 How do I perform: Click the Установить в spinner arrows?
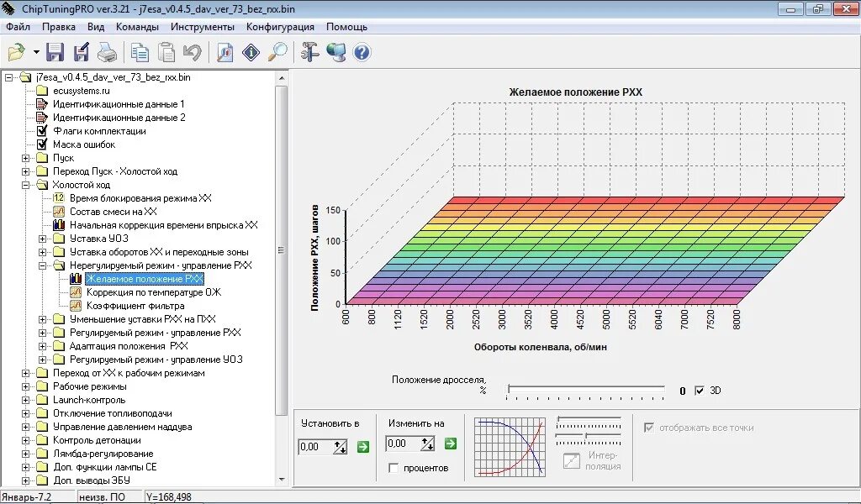(341, 446)
